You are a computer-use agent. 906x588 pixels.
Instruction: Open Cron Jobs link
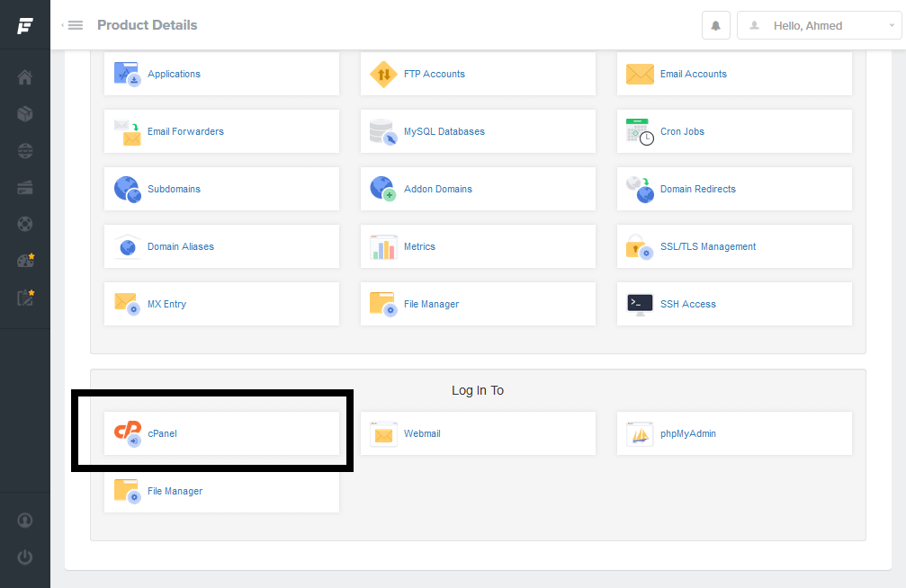[x=682, y=131]
